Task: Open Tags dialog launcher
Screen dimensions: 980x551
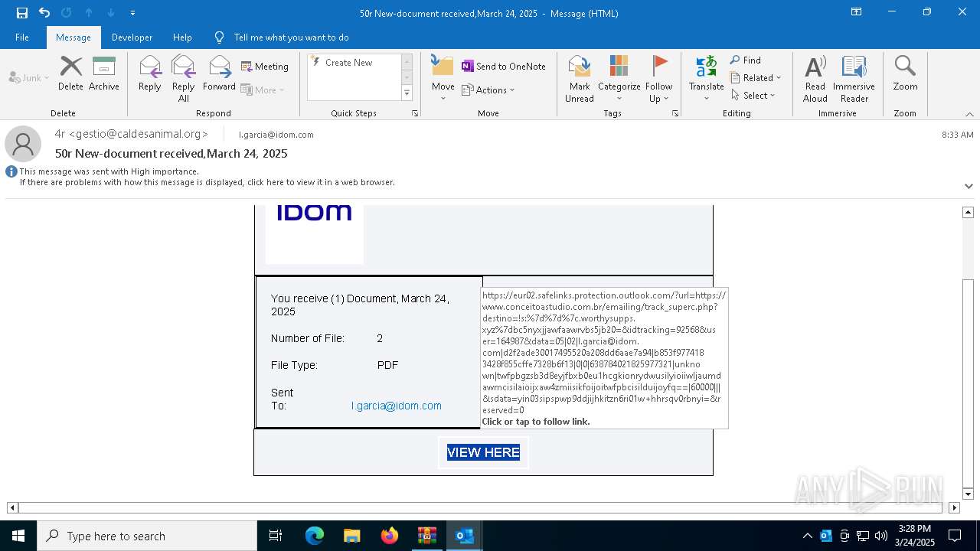Action: tap(675, 113)
